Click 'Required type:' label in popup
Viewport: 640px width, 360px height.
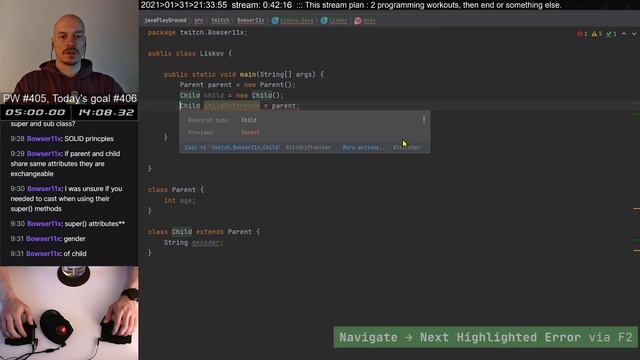click(209, 120)
